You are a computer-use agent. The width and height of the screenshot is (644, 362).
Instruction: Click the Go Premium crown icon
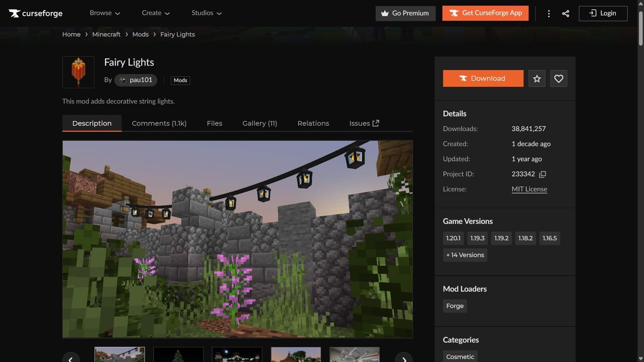[x=385, y=13]
